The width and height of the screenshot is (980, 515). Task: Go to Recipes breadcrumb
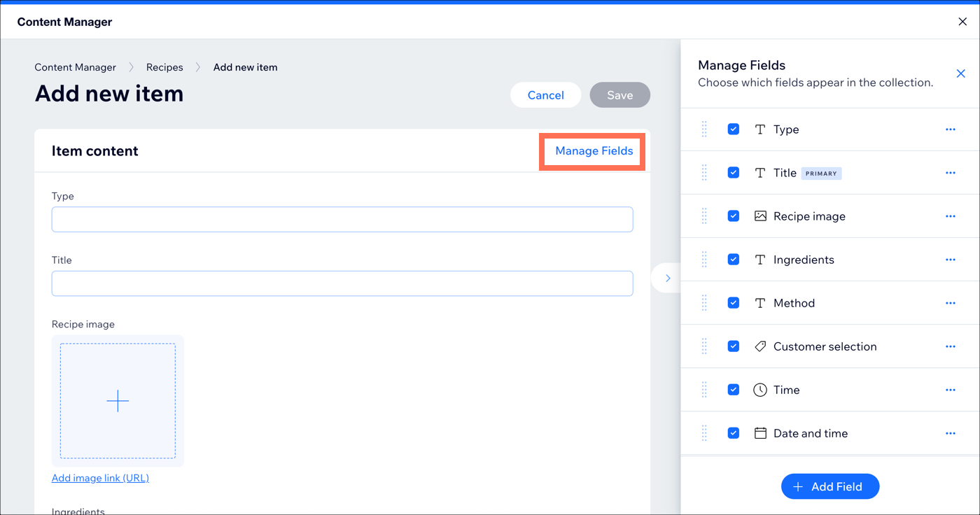164,67
